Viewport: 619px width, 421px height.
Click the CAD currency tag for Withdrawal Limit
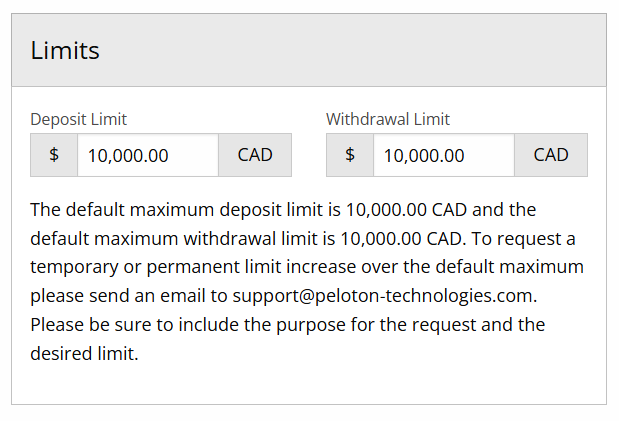coord(551,156)
